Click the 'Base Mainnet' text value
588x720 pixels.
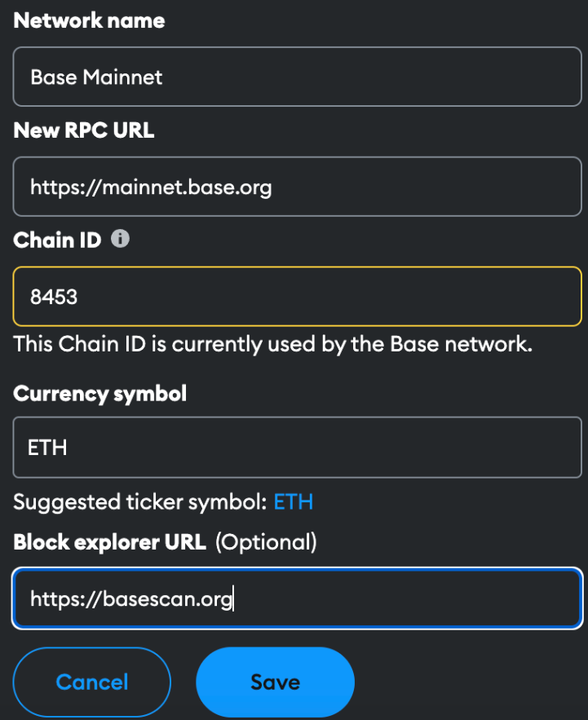[x=96, y=77]
